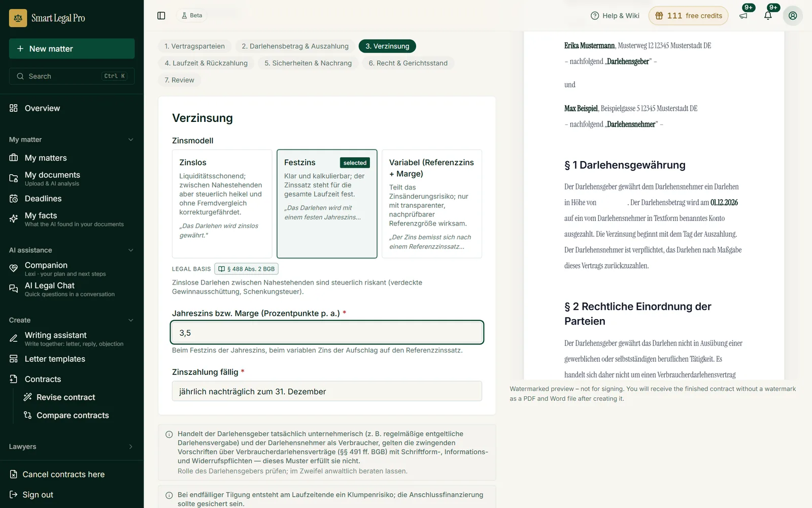812x508 pixels.
Task: Select the Zinslos interest model card
Action: tap(222, 204)
